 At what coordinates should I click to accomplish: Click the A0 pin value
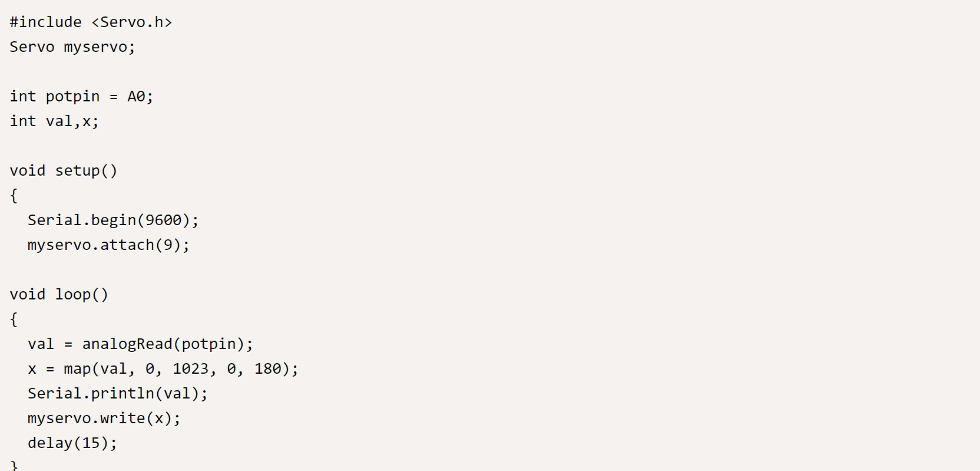click(x=136, y=97)
